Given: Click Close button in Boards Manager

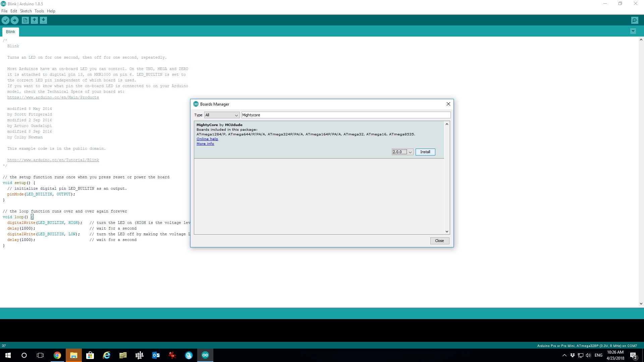Looking at the screenshot, I should 439,241.
